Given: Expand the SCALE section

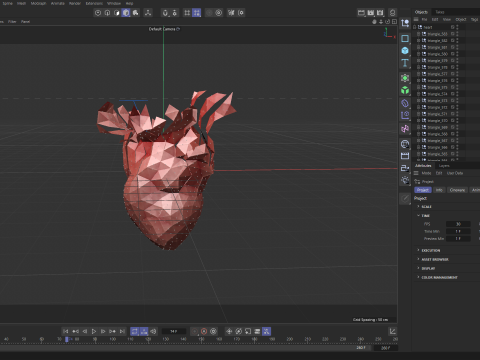Looking at the screenshot, I should 418,206.
